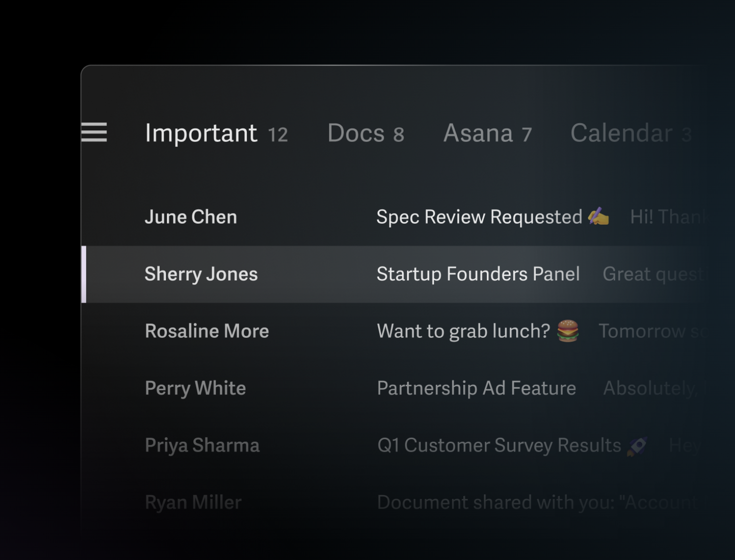Screen dimensions: 735x560
Task: Click the writing hand emoji in Spec Review
Action: tap(598, 216)
